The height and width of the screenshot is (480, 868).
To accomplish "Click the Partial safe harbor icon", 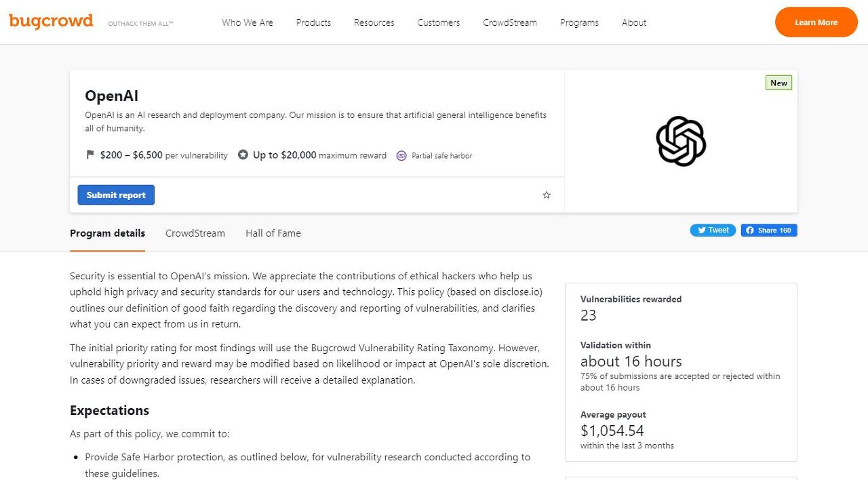I will 401,155.
